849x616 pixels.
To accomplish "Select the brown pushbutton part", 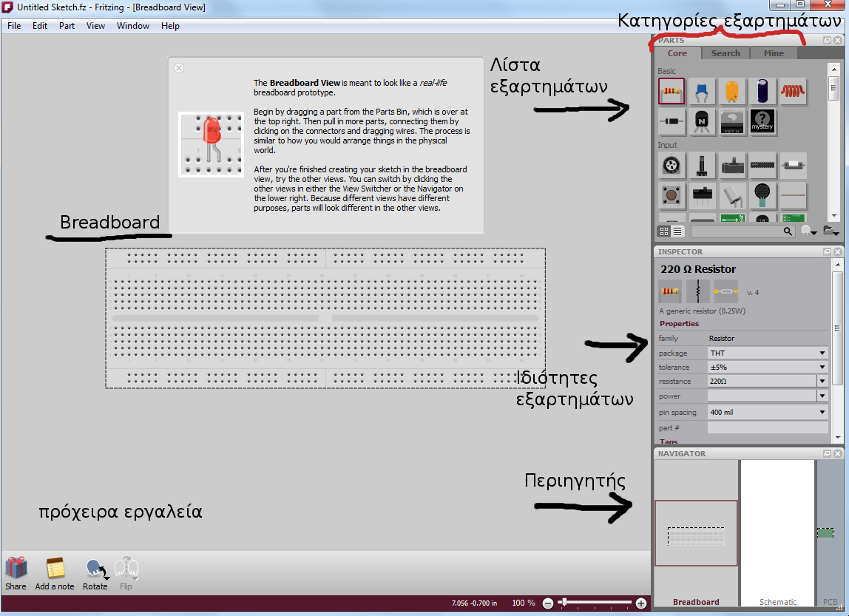I will click(x=672, y=195).
